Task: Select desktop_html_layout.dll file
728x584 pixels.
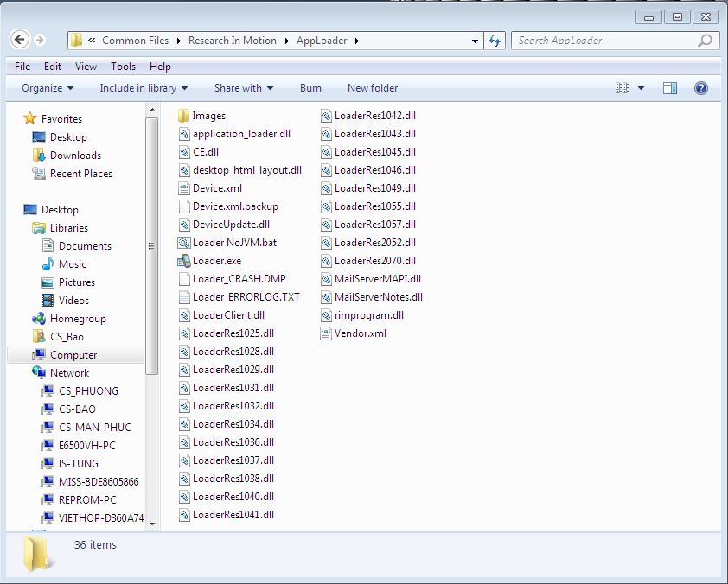Action: point(240,170)
